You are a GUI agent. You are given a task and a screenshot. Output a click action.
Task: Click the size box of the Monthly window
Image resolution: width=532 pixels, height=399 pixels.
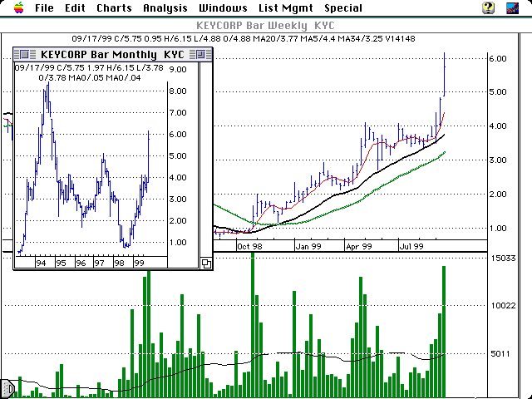[x=206, y=264]
